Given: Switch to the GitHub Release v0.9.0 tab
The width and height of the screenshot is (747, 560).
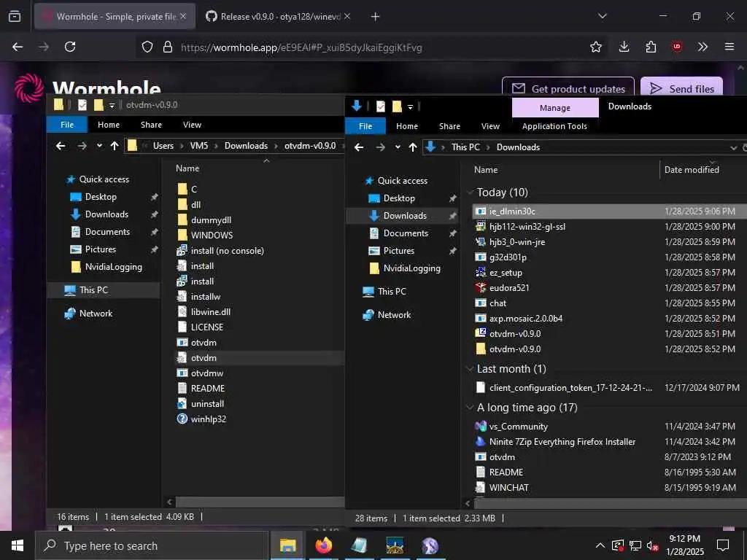Looking at the screenshot, I should point(280,17).
